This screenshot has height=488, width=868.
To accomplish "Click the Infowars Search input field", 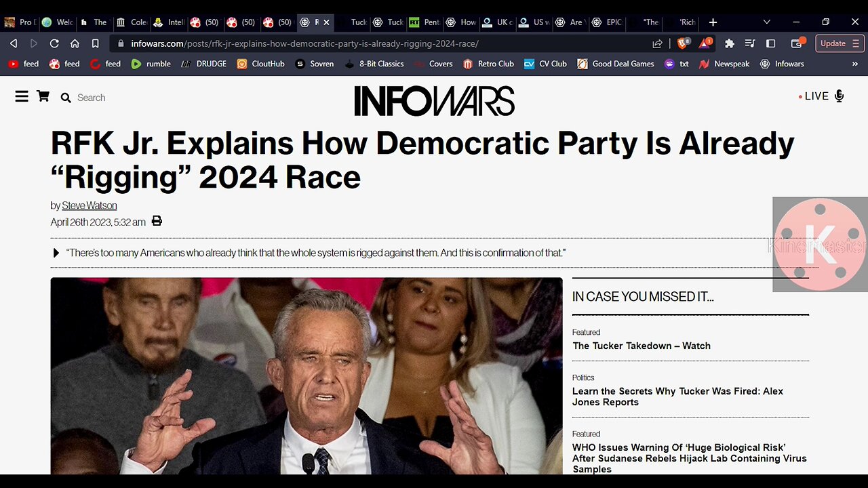I will (92, 98).
